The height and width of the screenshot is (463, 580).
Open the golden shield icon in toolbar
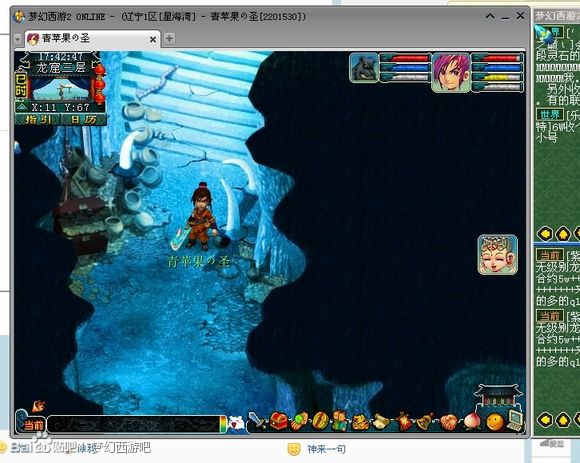point(320,421)
